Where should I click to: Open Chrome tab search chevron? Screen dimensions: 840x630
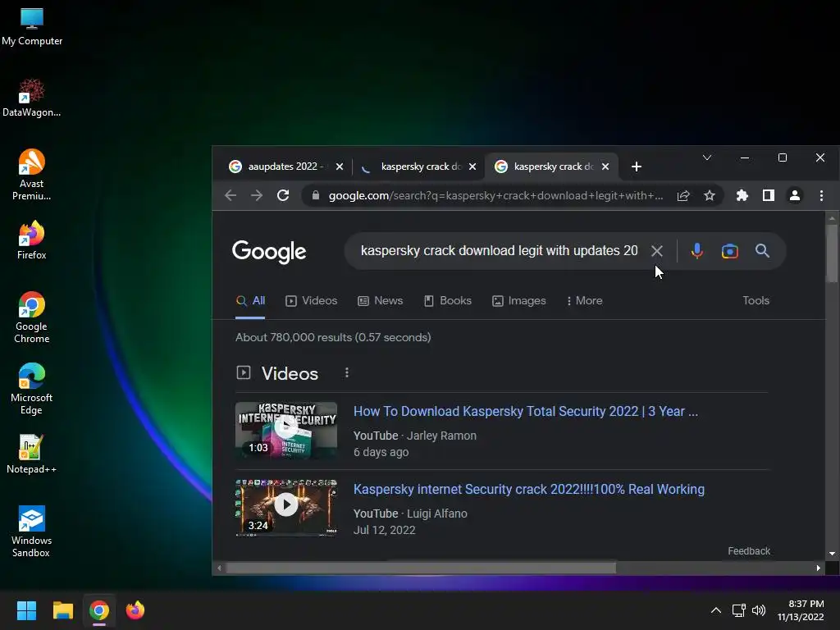click(707, 157)
